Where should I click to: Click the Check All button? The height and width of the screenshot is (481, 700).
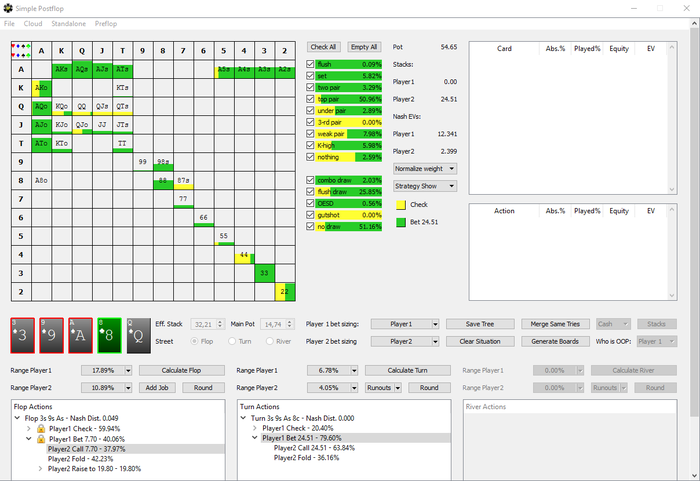coord(324,47)
